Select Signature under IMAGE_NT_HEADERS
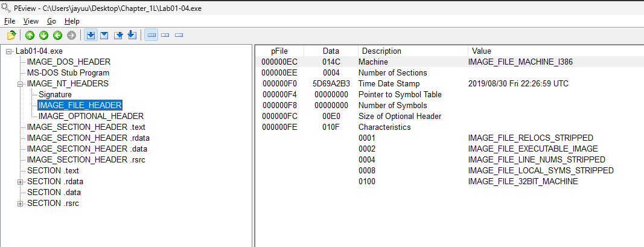Image resolution: width=644 pixels, height=247 pixels. [x=55, y=95]
